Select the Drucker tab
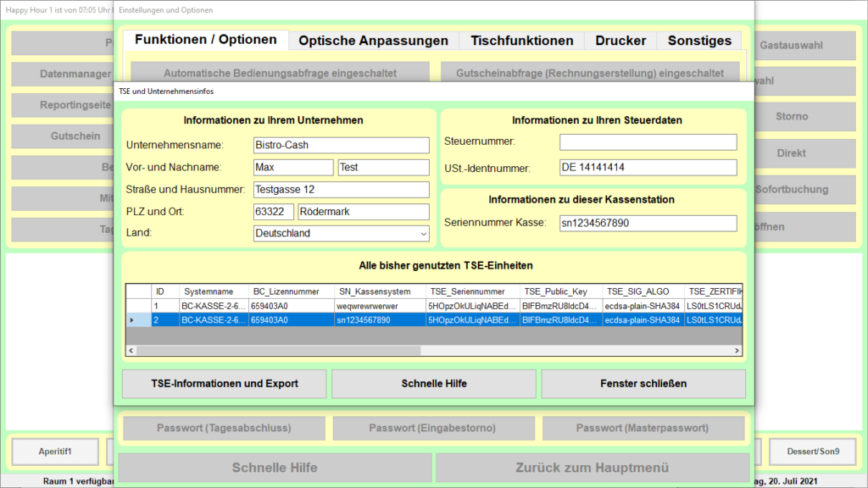The image size is (868, 488). coord(620,41)
